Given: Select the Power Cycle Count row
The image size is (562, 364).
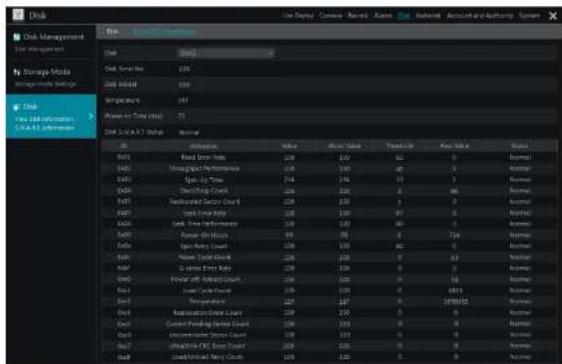Looking at the screenshot, I should 329,257.
